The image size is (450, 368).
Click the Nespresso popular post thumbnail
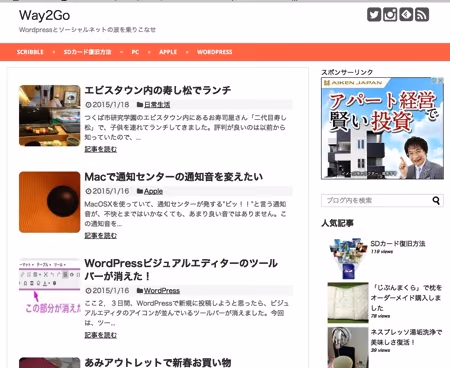pos(348,347)
